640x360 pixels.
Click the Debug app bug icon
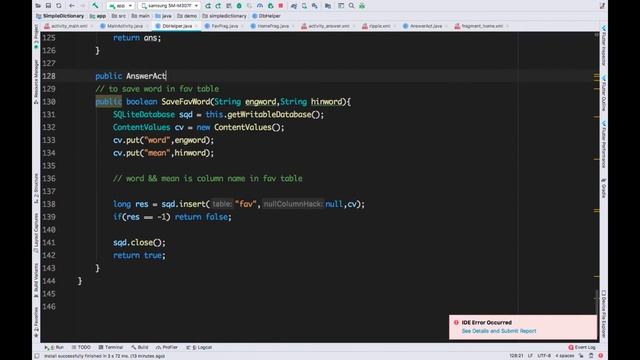point(239,6)
